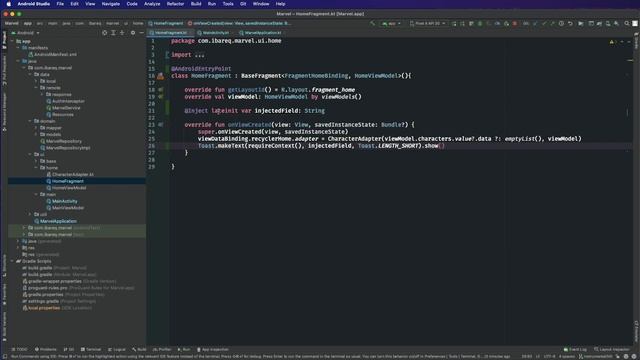
Task: Expand the folded import block
Action: pos(199,55)
